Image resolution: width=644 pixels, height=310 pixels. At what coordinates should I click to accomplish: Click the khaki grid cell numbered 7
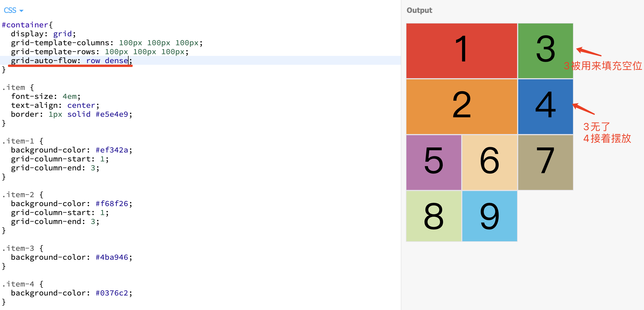545,162
